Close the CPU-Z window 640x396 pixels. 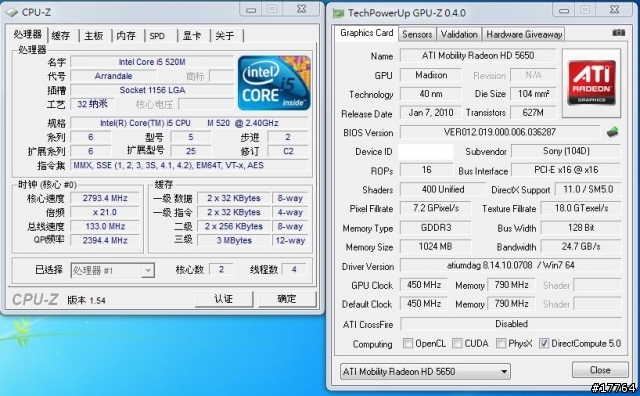pos(301,9)
